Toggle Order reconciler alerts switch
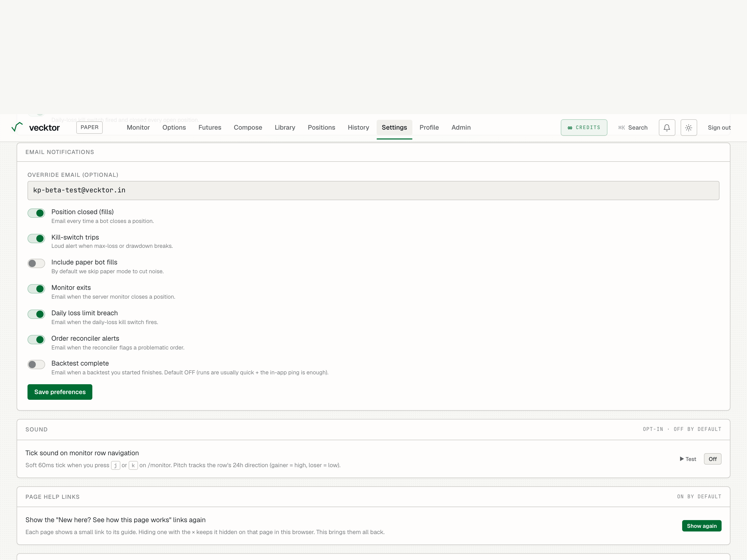 coord(36,339)
